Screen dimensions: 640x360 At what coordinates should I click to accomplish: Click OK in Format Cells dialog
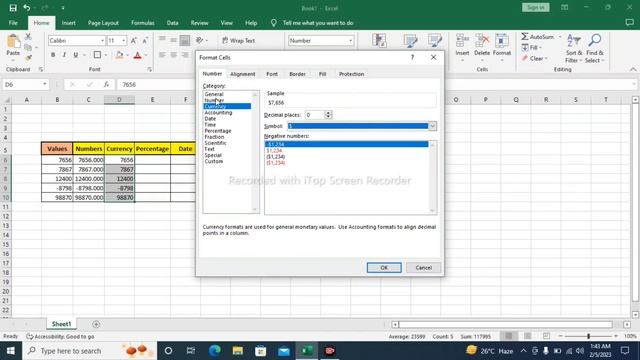384,268
